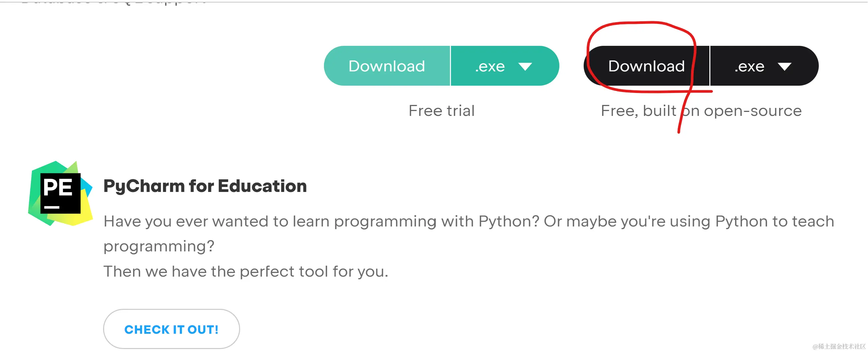The height and width of the screenshot is (352, 868).
Task: Click the word 'open-source' under the black button
Action: (x=752, y=111)
